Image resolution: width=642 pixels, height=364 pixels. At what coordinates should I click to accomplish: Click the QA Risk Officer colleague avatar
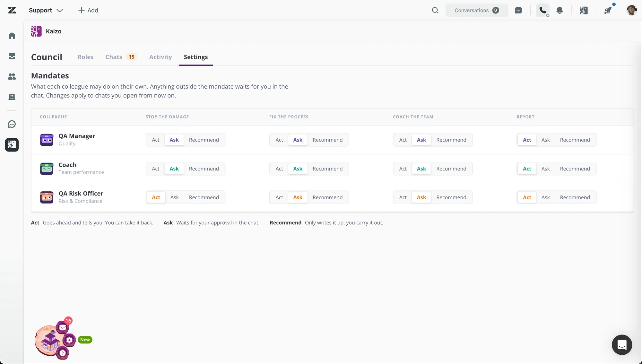coord(47,197)
